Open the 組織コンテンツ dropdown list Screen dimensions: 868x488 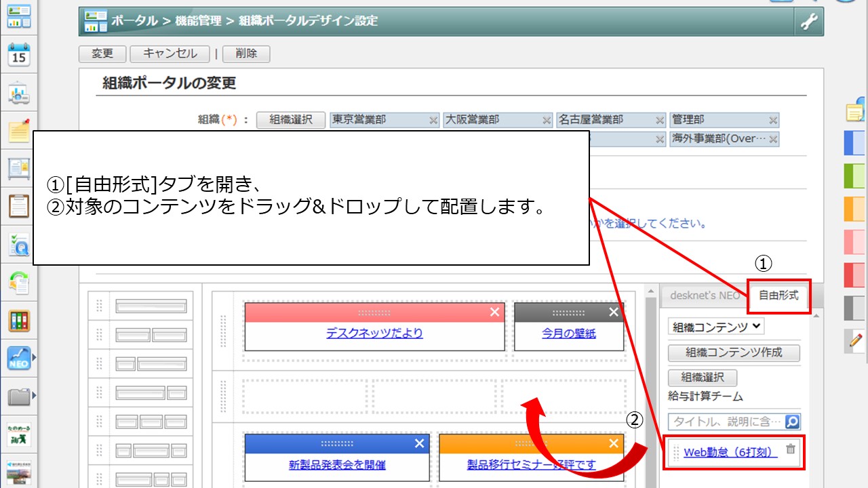(x=715, y=327)
